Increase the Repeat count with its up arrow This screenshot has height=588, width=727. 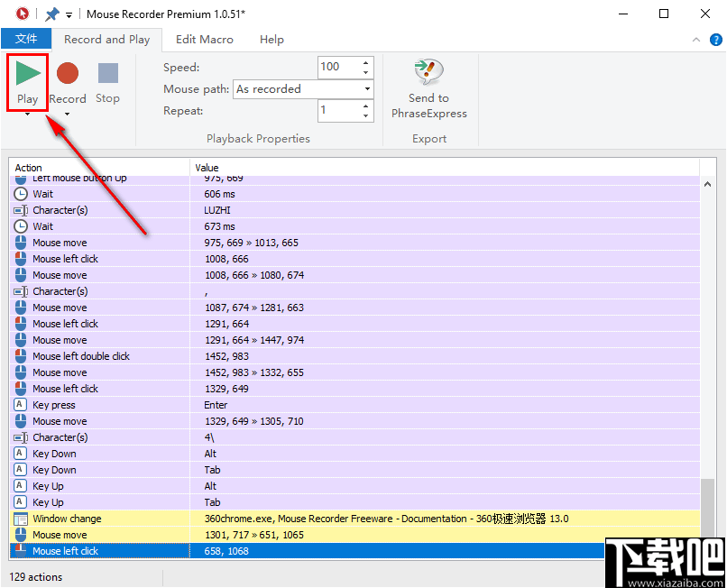364,106
